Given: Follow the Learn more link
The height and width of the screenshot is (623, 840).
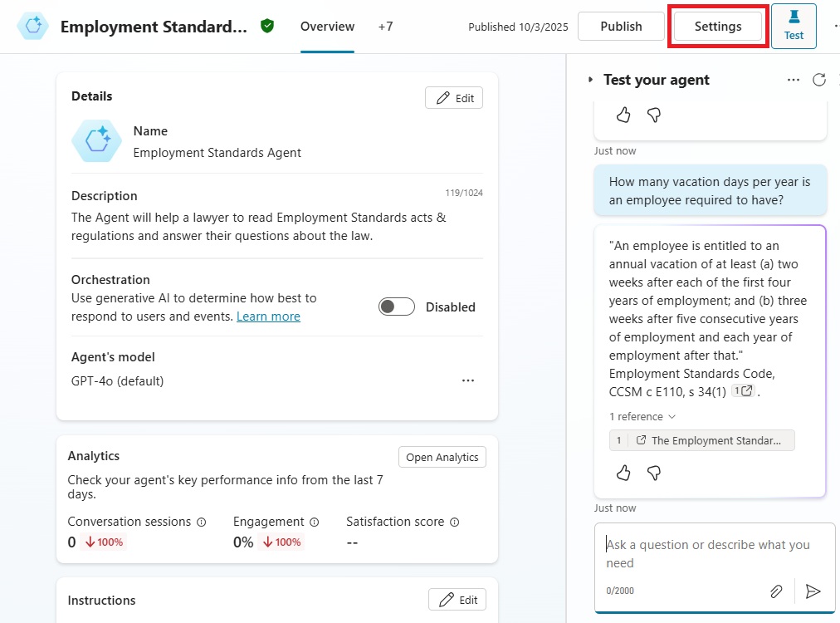Looking at the screenshot, I should point(268,316).
